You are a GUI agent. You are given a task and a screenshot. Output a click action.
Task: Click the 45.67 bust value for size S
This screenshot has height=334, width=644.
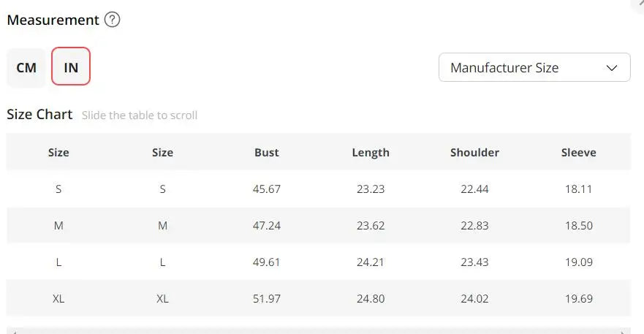click(x=267, y=189)
